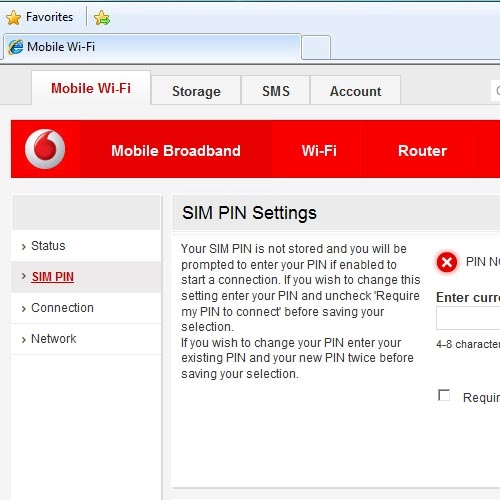The width and height of the screenshot is (500, 500).
Task: Go to the Wi-Fi section
Action: click(x=319, y=151)
